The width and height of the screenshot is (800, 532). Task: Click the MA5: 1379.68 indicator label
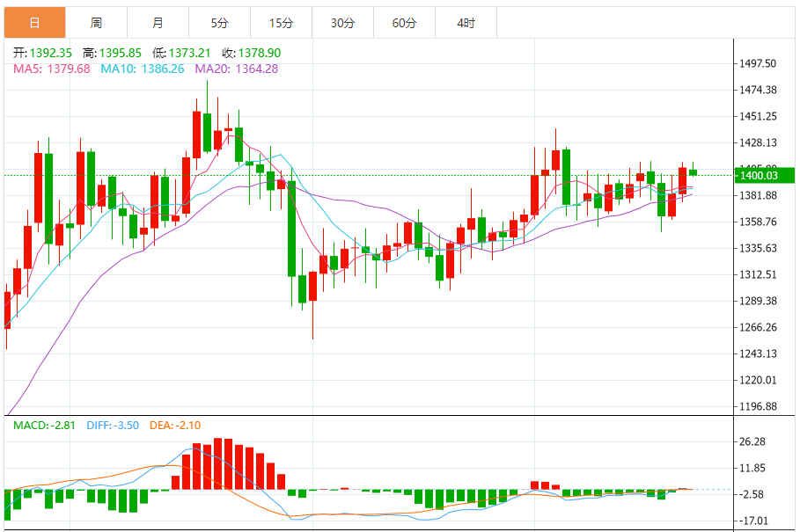click(52, 69)
